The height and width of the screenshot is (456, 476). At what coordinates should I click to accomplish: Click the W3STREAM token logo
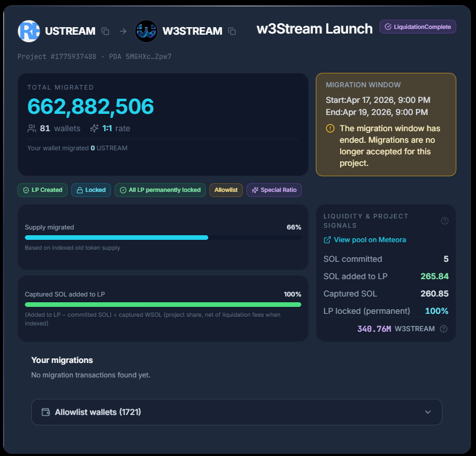pos(146,31)
